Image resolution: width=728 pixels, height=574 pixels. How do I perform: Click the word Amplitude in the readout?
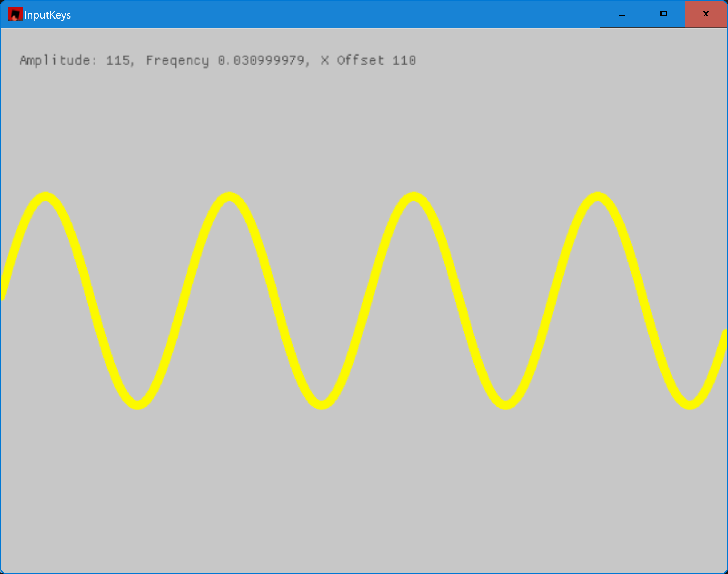[54, 60]
